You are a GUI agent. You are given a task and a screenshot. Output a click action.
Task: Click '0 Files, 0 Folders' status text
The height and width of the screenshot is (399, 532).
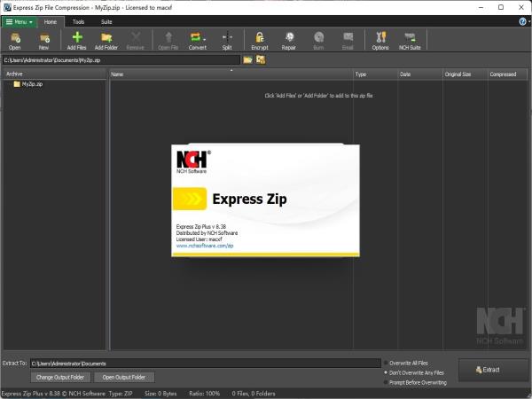click(254, 394)
